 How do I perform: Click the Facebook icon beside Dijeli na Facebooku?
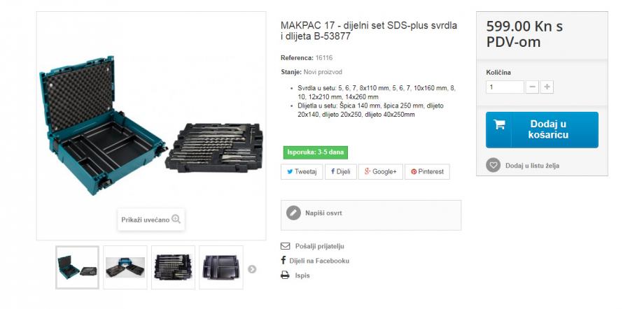point(283,260)
